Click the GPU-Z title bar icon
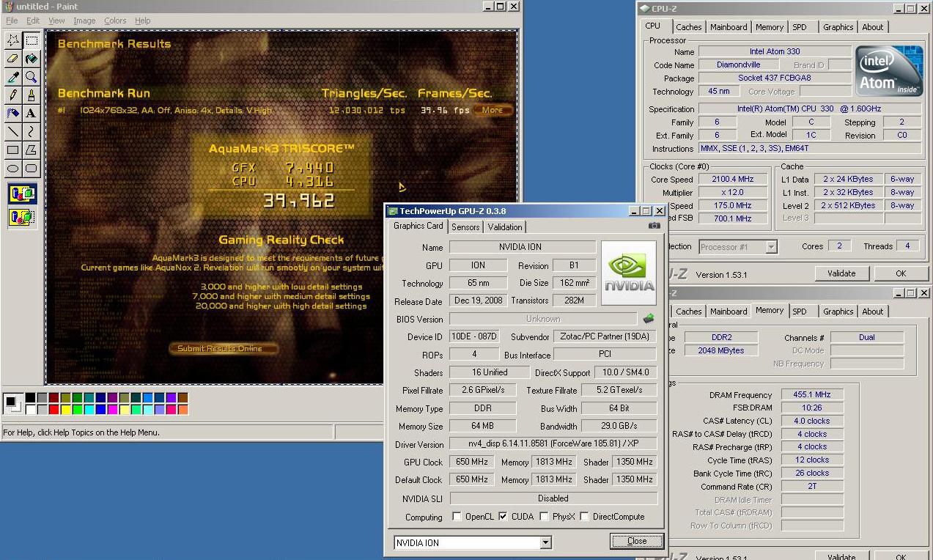Image resolution: width=933 pixels, height=560 pixels. 392,211
